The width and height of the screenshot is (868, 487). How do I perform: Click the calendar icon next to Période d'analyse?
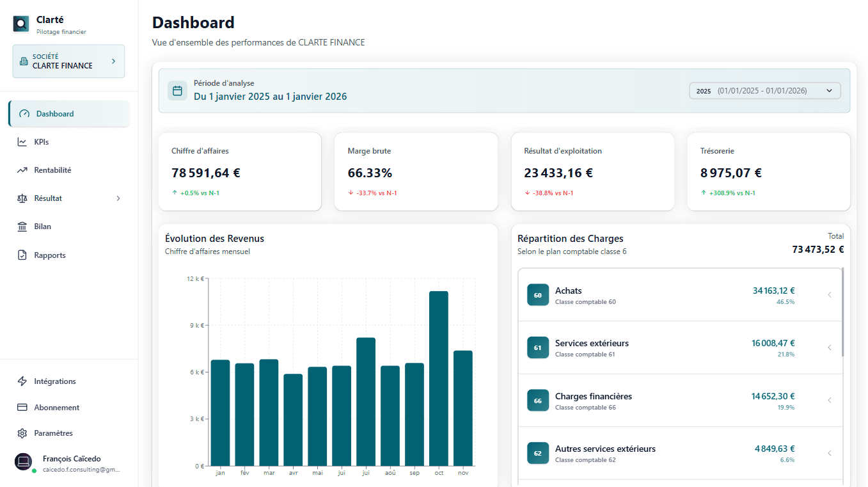[x=177, y=90]
